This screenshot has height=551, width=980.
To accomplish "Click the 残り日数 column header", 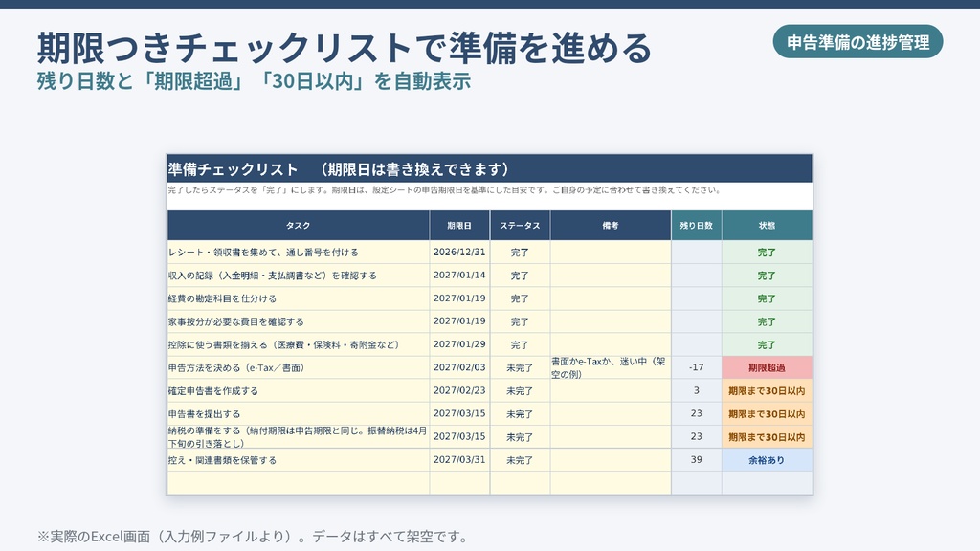I will click(x=697, y=226).
